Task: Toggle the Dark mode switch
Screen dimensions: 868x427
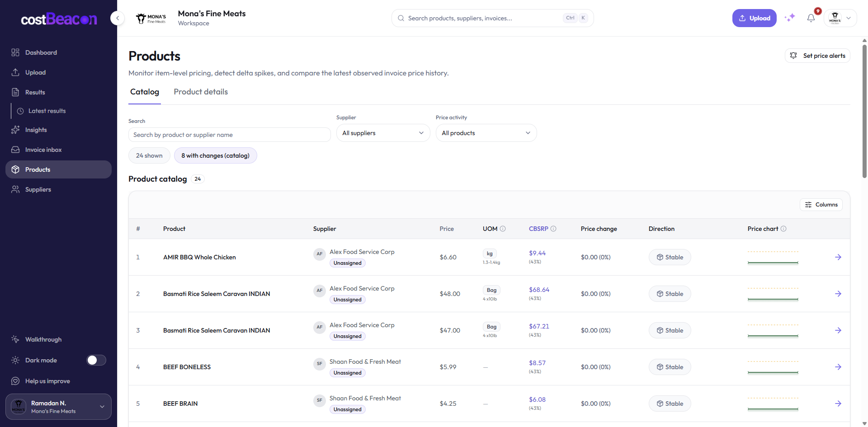Action: pos(96,360)
